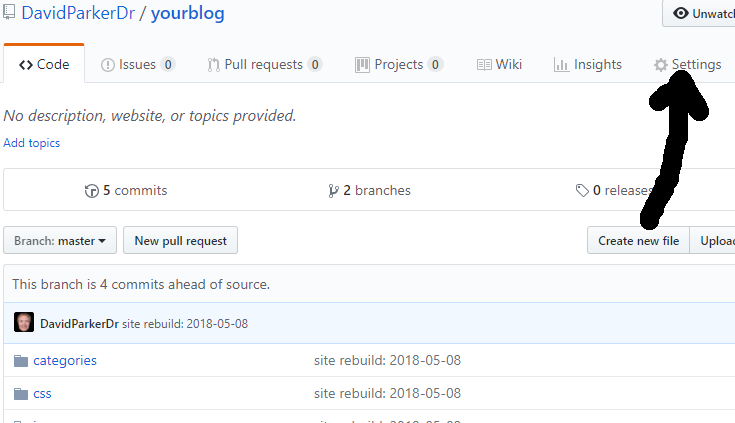Click the Code brackets icon

pyautogui.click(x=26, y=65)
